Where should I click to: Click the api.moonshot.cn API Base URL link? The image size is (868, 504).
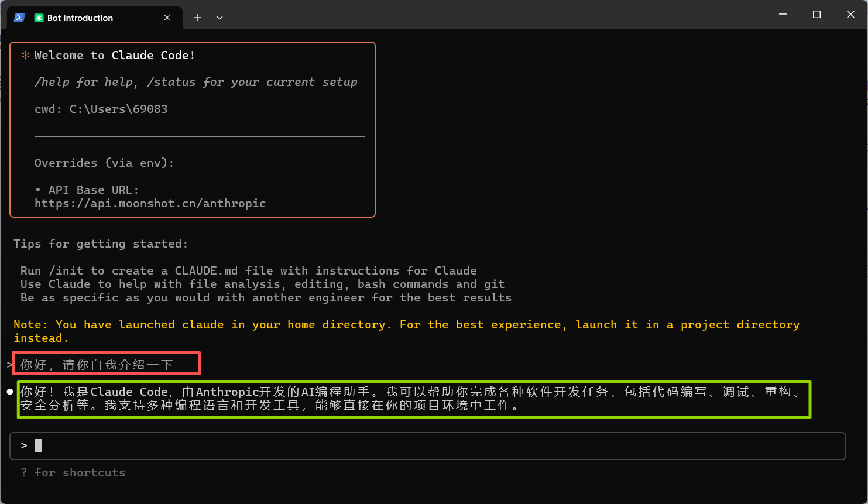pyautogui.click(x=150, y=203)
